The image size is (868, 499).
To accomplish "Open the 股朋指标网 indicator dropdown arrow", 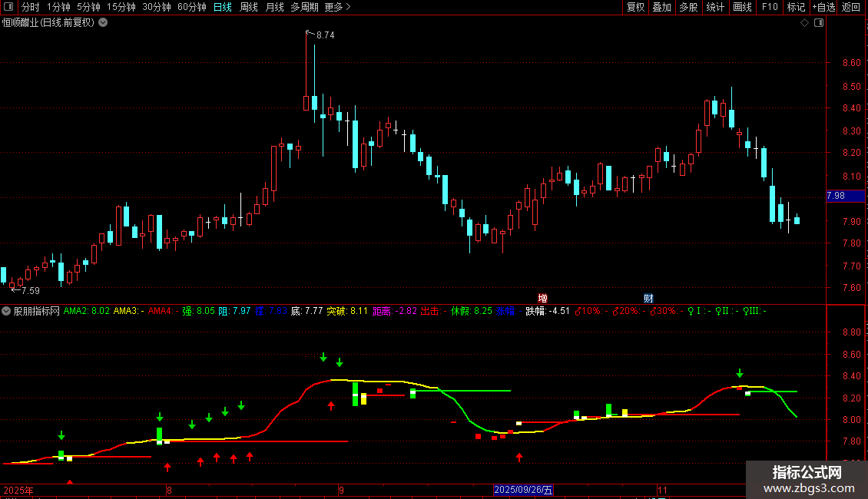I will pos(6,311).
